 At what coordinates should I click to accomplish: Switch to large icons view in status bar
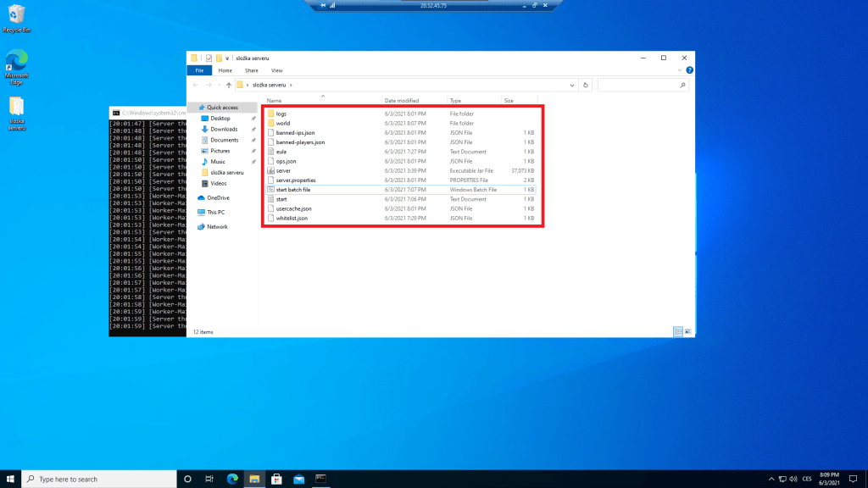[x=688, y=331]
